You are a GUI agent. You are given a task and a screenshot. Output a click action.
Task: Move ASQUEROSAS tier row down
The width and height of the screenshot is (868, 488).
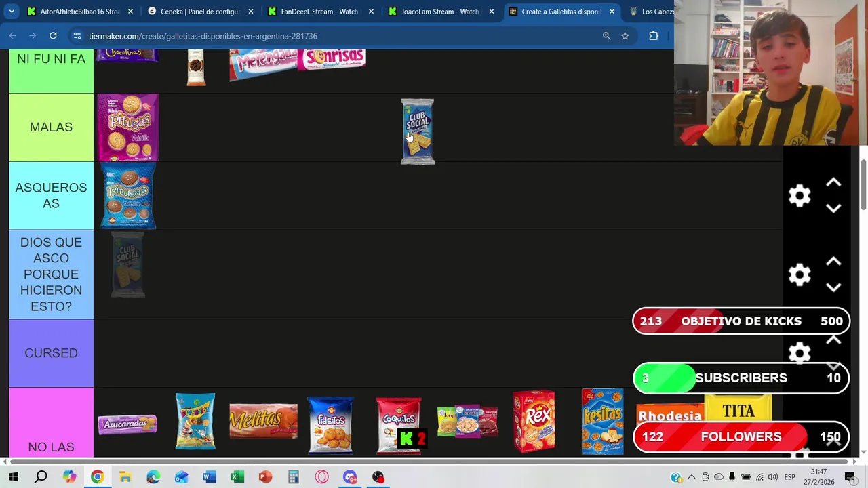[833, 209]
